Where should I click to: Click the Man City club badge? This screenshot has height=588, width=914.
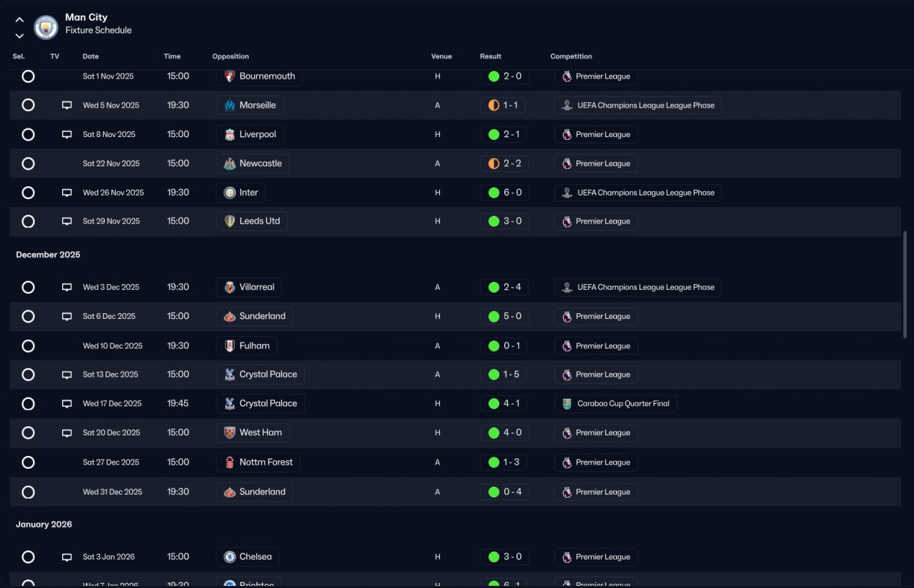46,27
